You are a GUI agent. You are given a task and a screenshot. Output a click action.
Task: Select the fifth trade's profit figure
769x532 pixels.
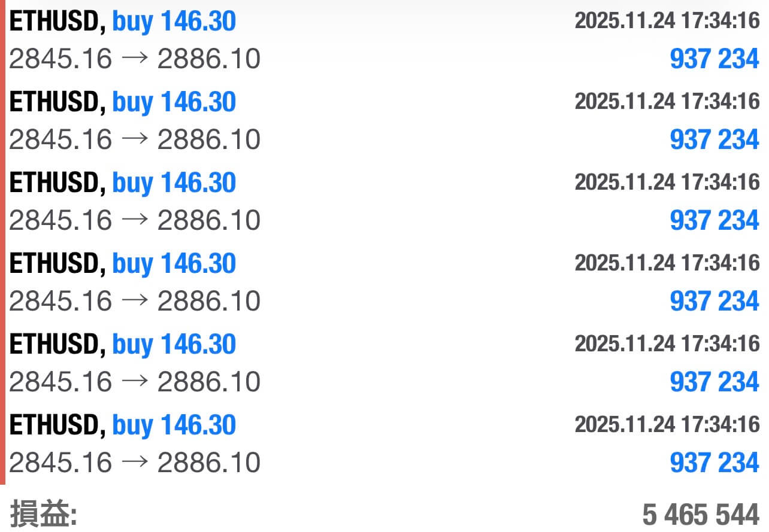pos(714,382)
